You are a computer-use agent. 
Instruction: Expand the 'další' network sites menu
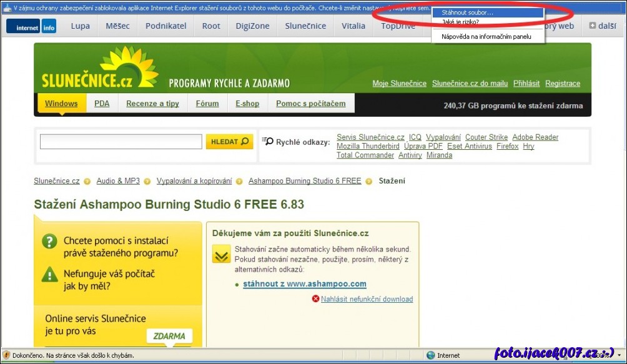click(x=602, y=26)
